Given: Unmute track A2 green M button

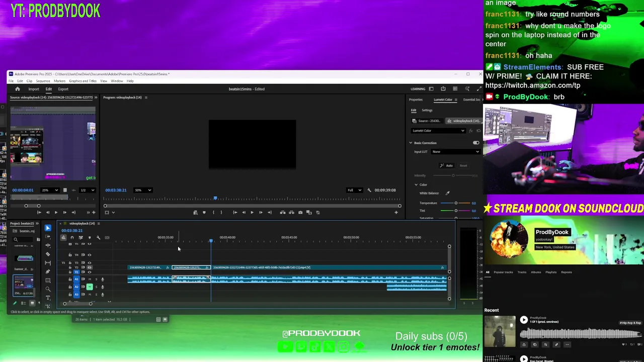Looking at the screenshot, I should coord(90,287).
